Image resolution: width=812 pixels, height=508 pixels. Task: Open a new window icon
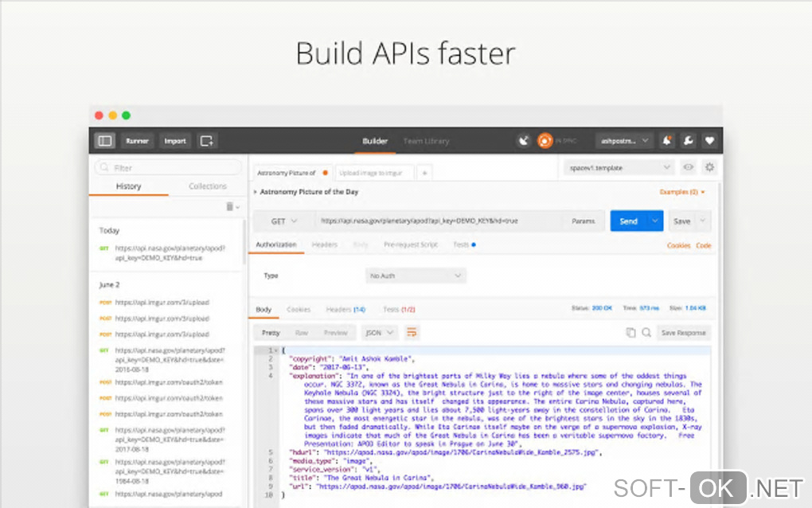coord(207,141)
